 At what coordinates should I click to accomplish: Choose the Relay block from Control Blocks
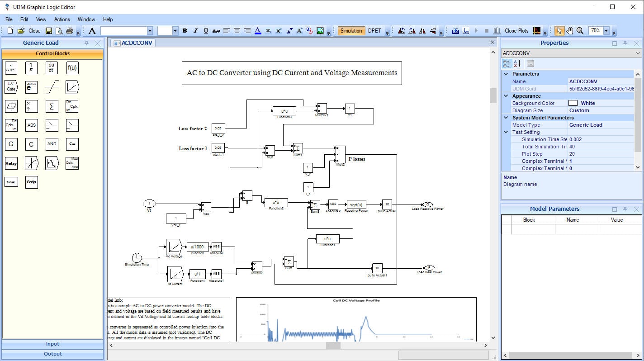11,163
